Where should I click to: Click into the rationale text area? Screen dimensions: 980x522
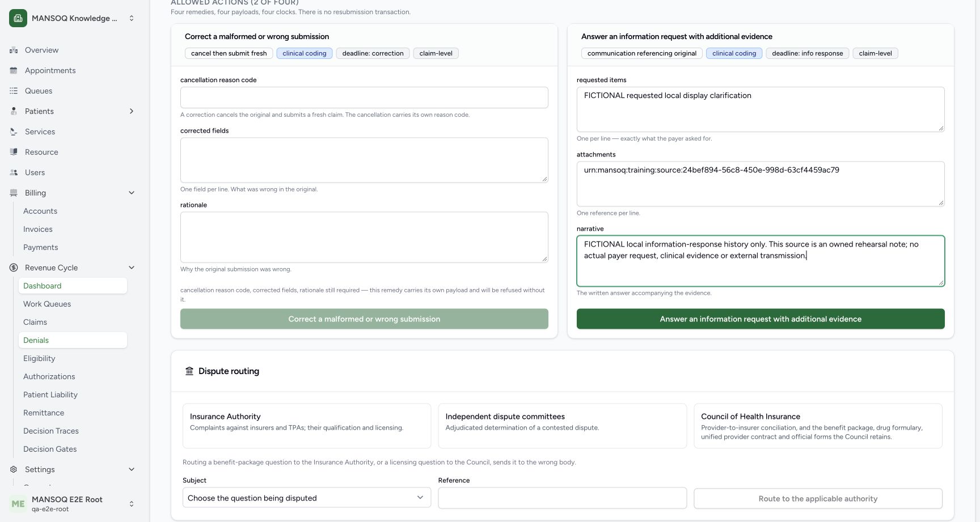point(364,237)
